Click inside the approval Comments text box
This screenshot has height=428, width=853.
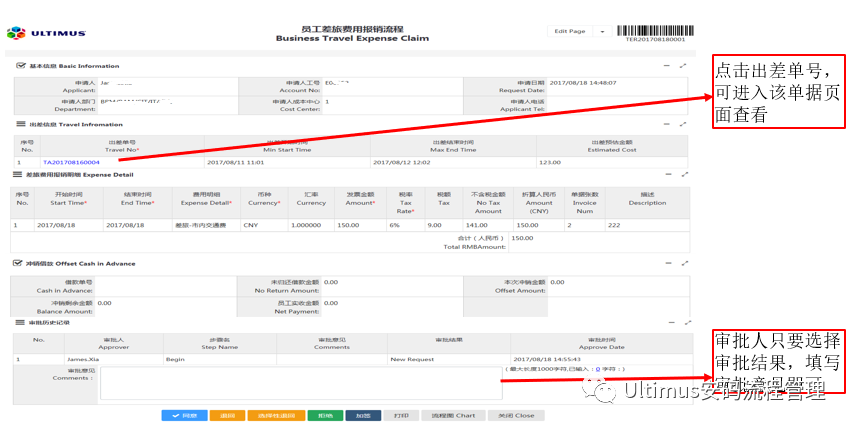(x=301, y=383)
